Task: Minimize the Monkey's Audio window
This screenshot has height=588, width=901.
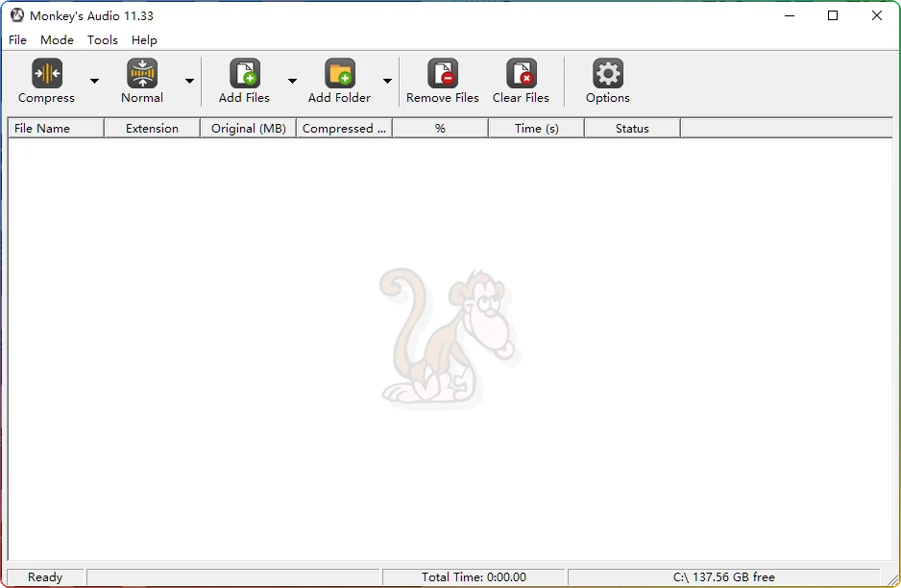Action: [x=790, y=15]
